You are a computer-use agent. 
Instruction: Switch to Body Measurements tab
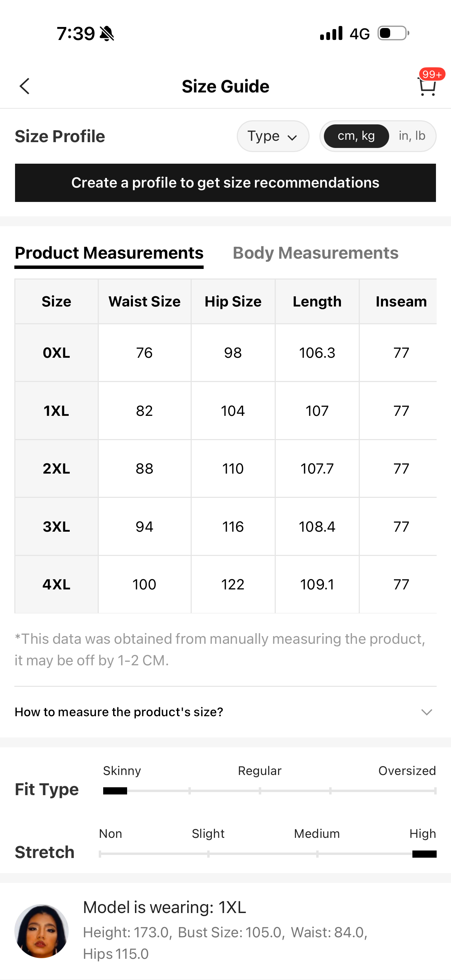315,253
